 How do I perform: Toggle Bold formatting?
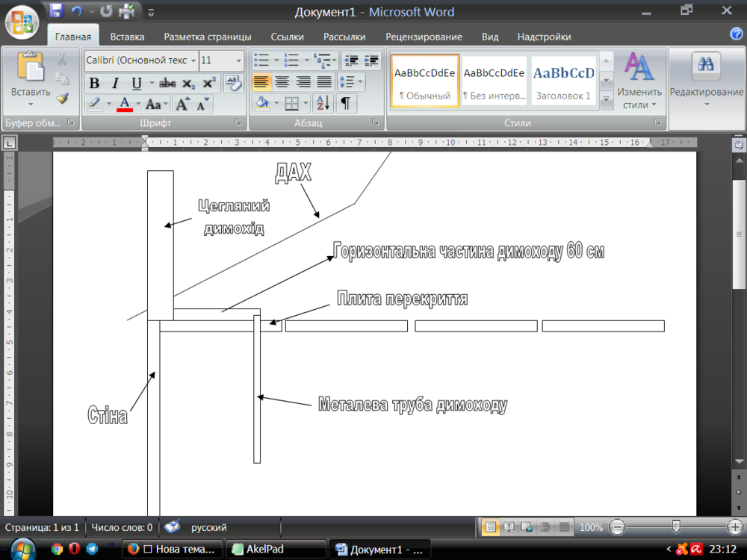(x=94, y=84)
